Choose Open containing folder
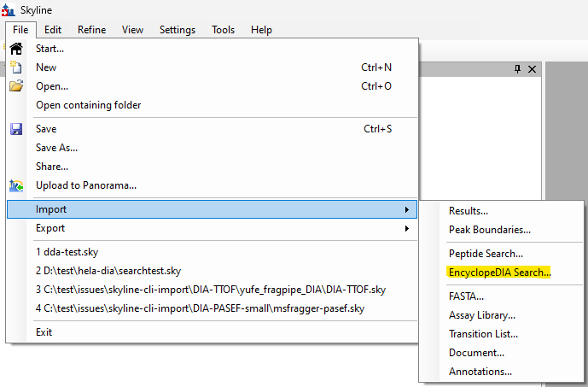 point(88,105)
